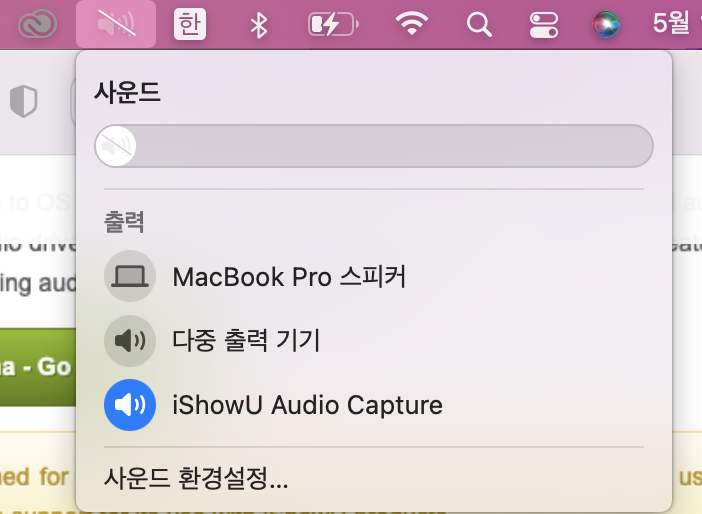Open the Creative Cloud menu bar icon
The height and width of the screenshot is (514, 702).
click(37, 24)
